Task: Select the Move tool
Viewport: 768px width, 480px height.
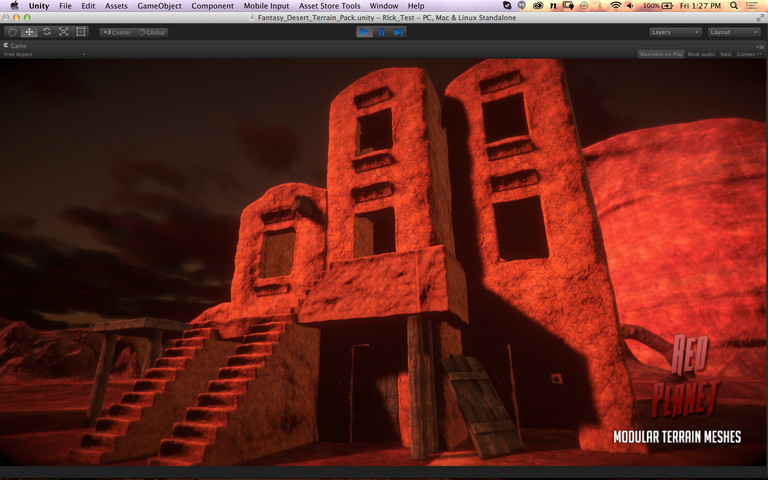Action: pyautogui.click(x=29, y=32)
